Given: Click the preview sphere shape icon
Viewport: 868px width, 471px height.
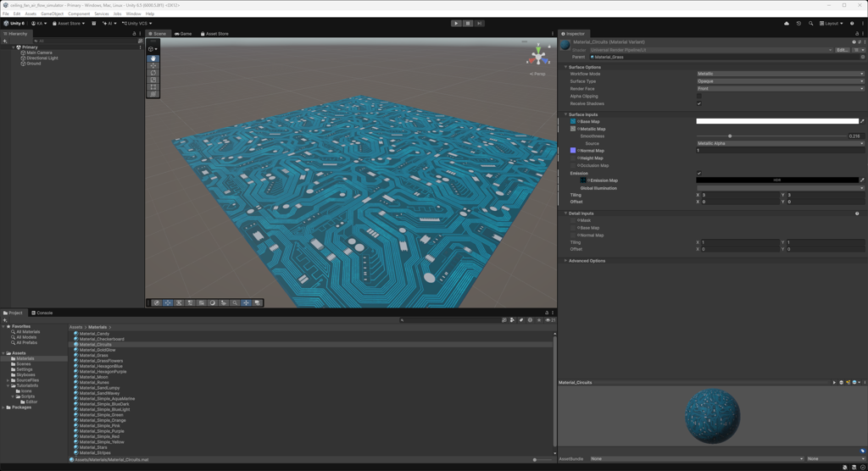Looking at the screenshot, I should coord(842,382).
